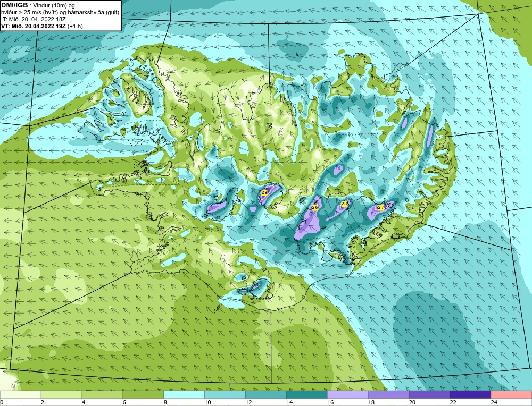The width and height of the screenshot is (532, 406).
Task: Click the scale value 24
Action: [494, 403]
